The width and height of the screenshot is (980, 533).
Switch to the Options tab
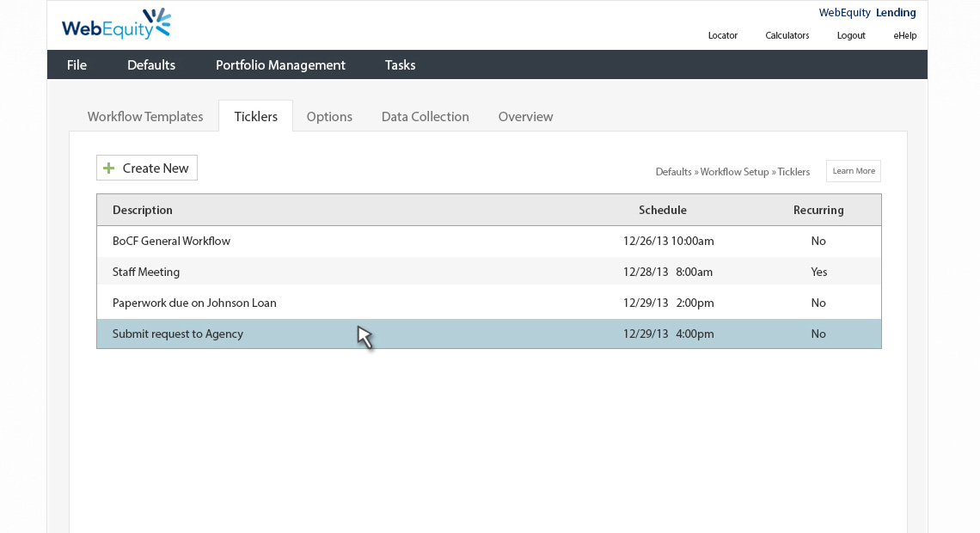pyautogui.click(x=329, y=117)
